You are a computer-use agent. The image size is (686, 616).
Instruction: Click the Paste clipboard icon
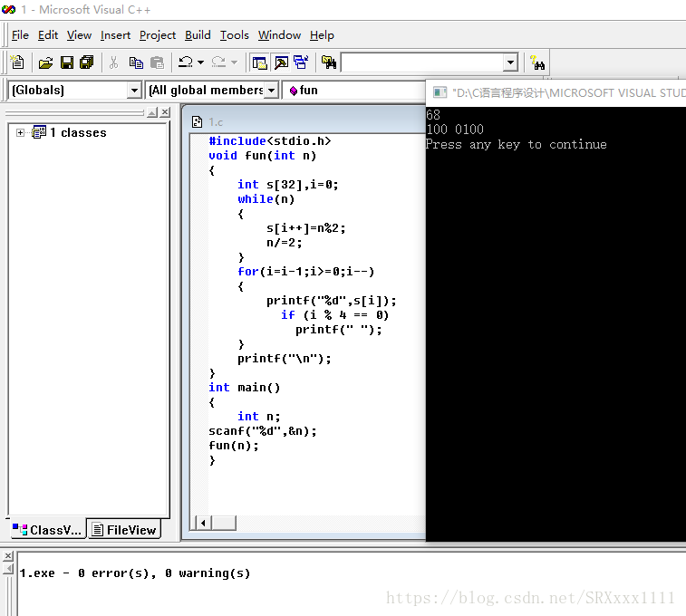point(157,63)
